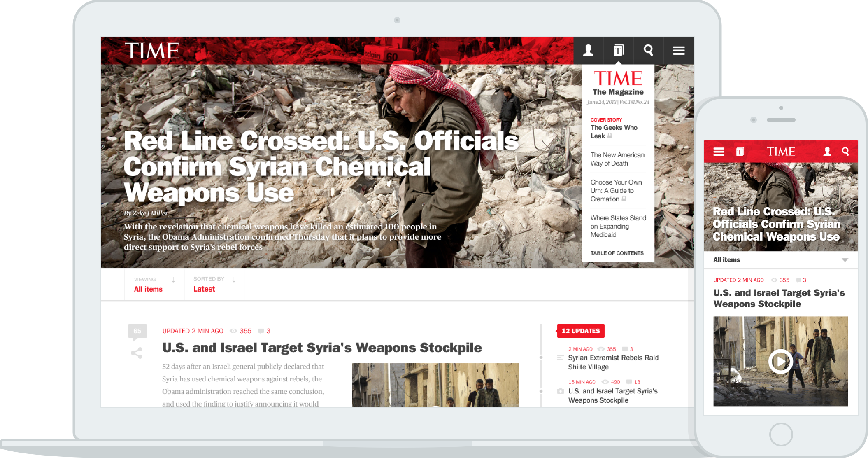Click the user profile icon in desktop header
The width and height of the screenshot is (868, 458).
588,50
